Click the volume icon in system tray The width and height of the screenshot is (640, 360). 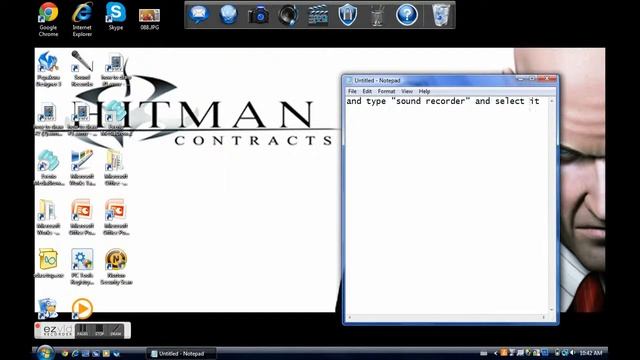point(572,353)
